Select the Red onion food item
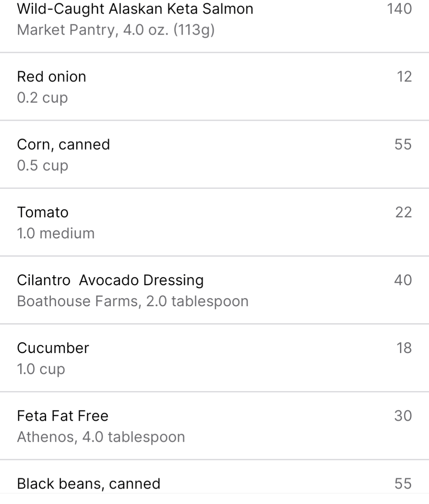429x504 pixels. [214, 87]
